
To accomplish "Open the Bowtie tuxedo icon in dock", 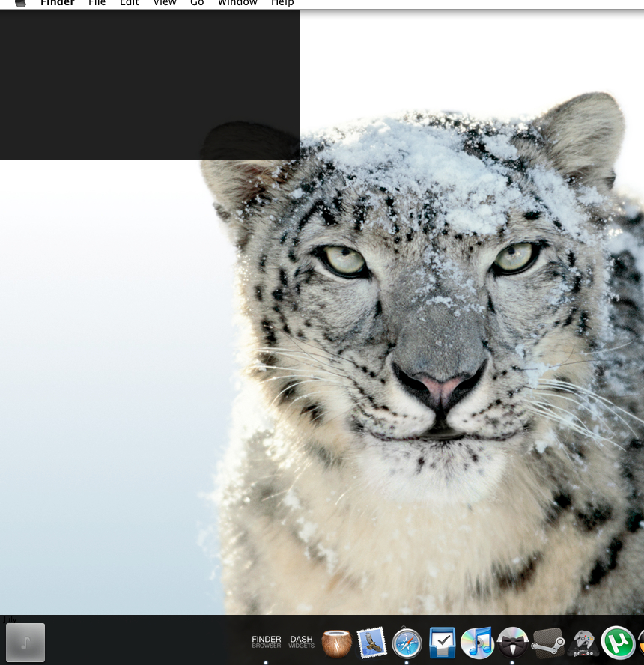I will 512,643.
